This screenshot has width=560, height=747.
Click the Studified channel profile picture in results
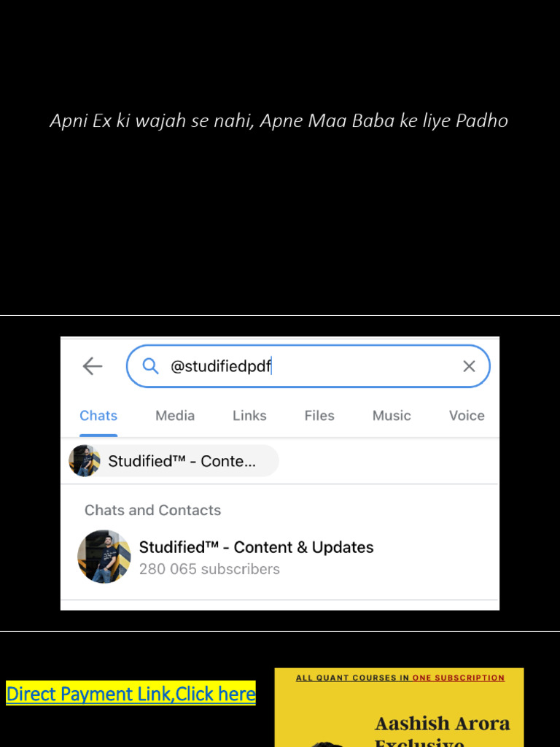point(104,557)
